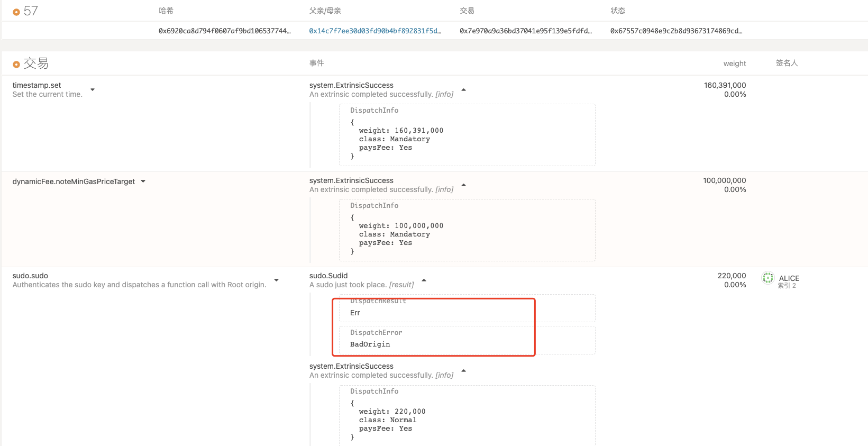This screenshot has width=868, height=446.
Task: Expand the dynamicFee.noteMinGasPriceTarget extrinsic details
Action: tap(143, 181)
